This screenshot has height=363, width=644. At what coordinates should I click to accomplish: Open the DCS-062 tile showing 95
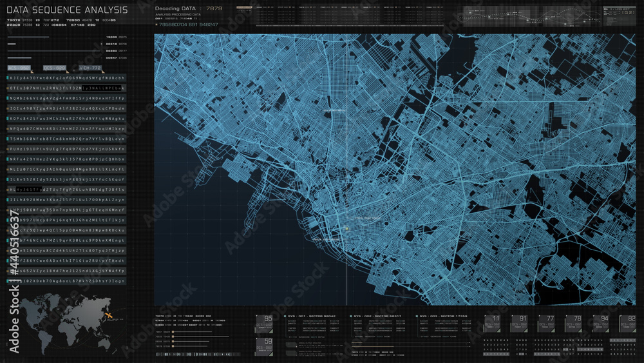[x=264, y=324]
